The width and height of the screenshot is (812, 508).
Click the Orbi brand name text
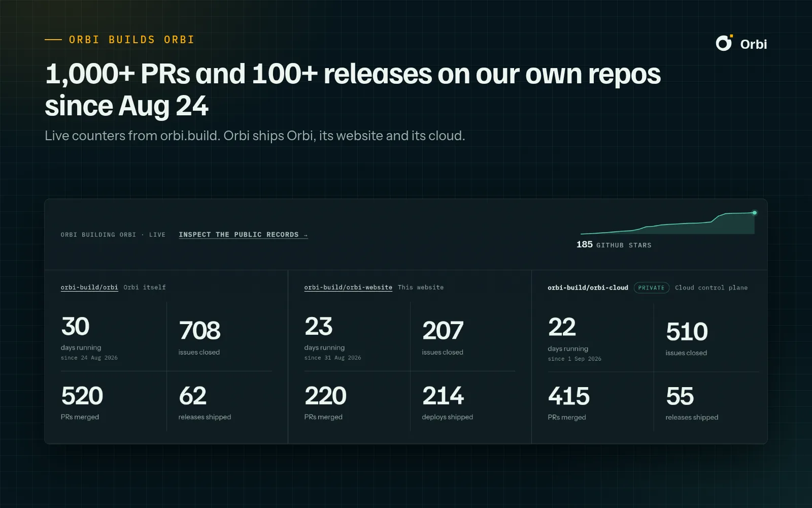(x=754, y=44)
